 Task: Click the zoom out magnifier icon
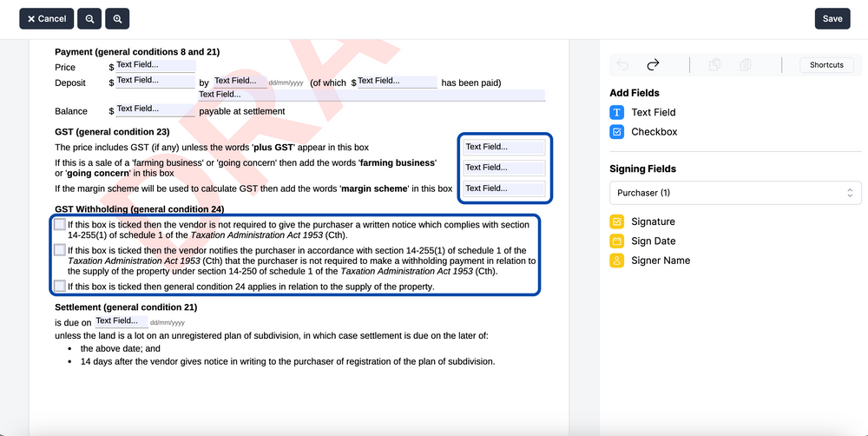click(89, 19)
